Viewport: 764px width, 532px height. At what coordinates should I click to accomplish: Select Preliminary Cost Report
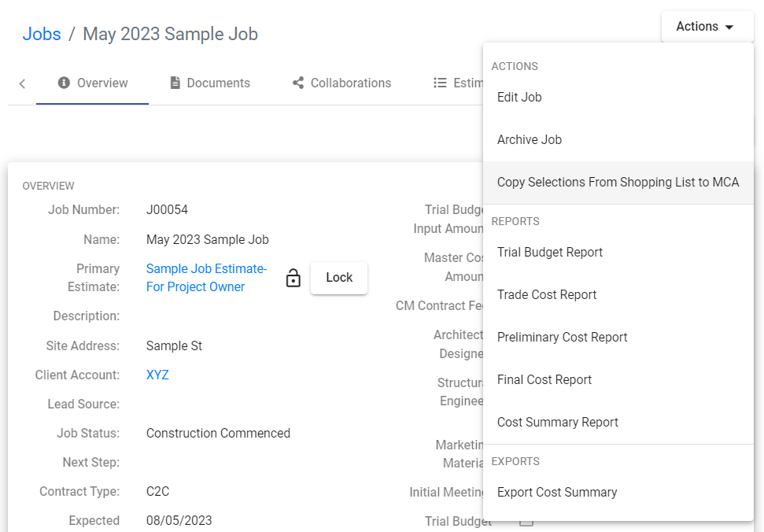562,338
